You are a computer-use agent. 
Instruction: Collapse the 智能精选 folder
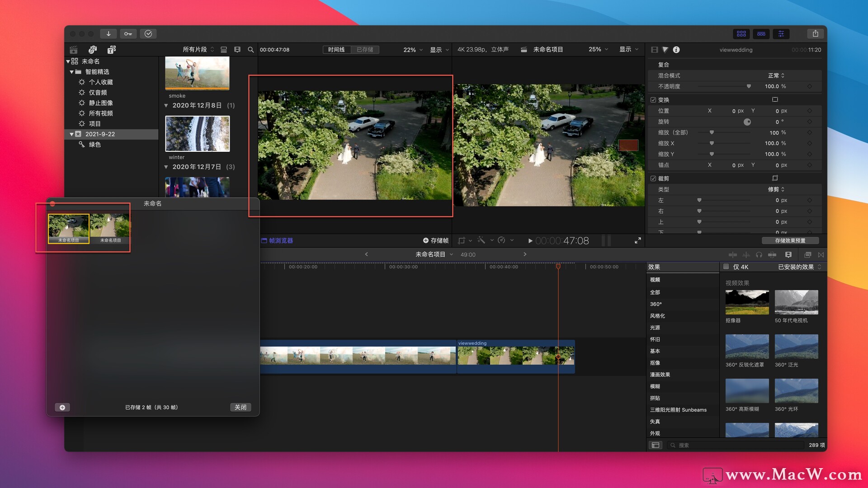[x=71, y=72]
